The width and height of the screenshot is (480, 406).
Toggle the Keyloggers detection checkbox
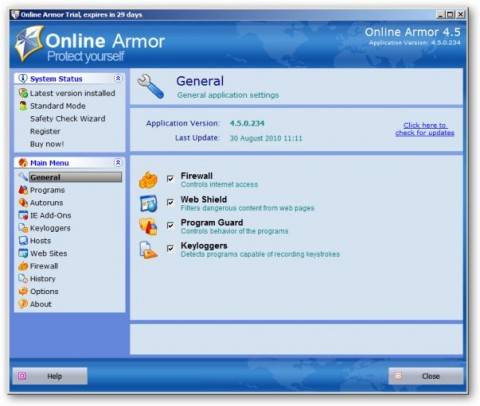coord(170,248)
